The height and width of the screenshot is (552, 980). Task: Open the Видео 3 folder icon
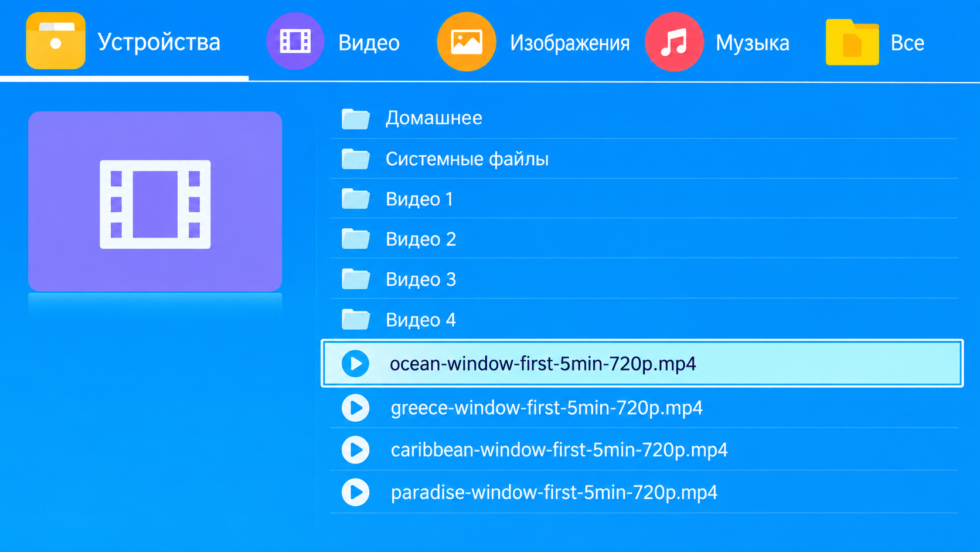click(356, 279)
